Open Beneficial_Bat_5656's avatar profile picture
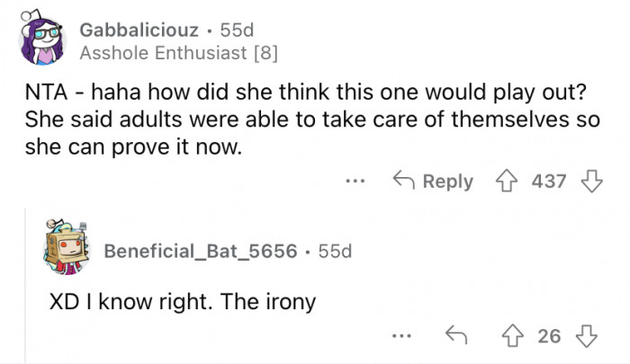 tap(68, 246)
